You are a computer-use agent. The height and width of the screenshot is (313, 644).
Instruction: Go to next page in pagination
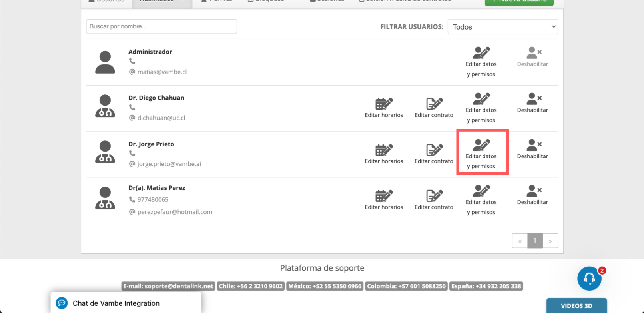[x=550, y=241]
